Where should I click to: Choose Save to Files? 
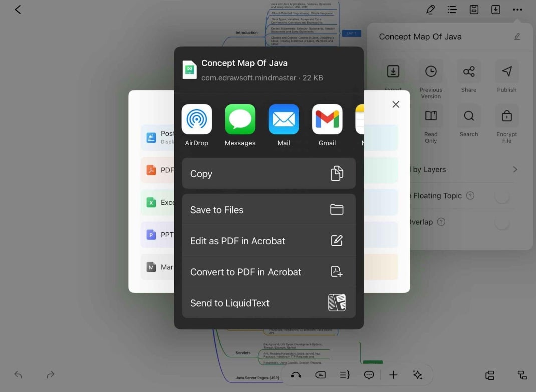269,209
